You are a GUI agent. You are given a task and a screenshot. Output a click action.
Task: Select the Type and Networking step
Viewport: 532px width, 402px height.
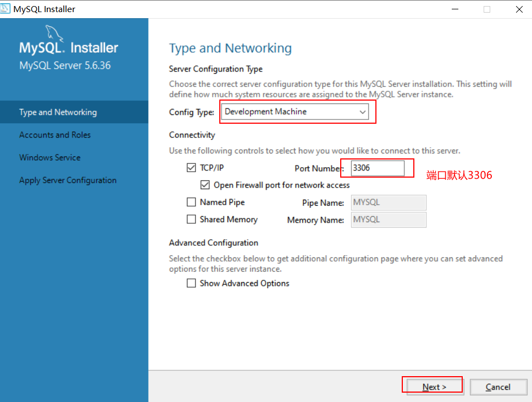[58, 112]
